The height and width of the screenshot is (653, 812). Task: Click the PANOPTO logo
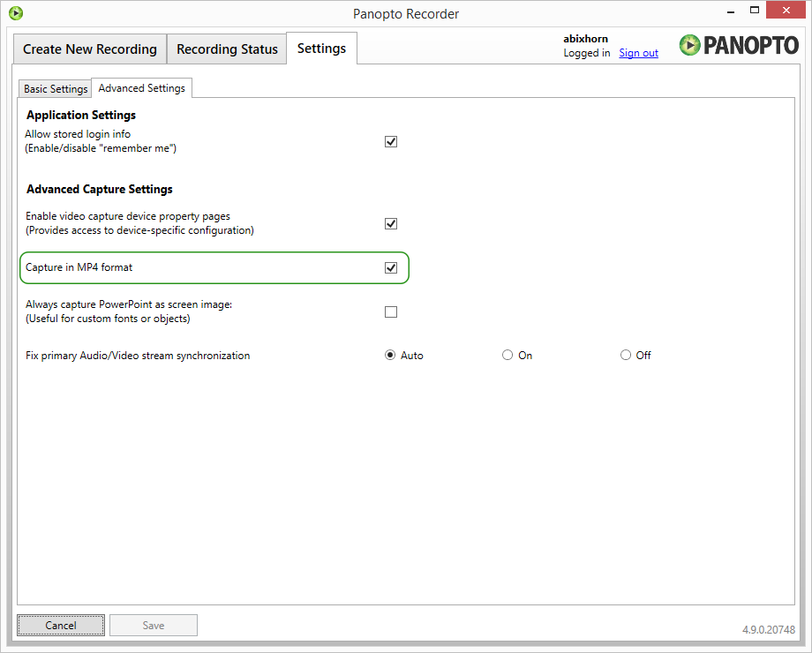coord(739,45)
